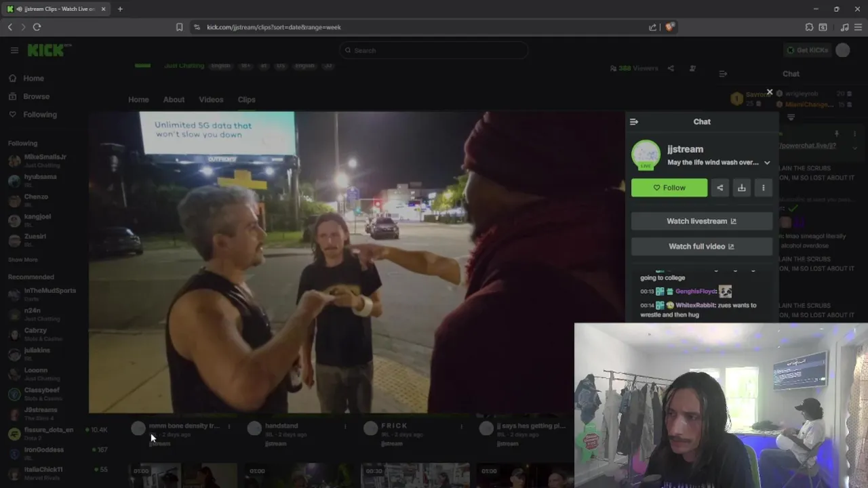Collapse background stream chat arrow icon
868x488 pixels.
[x=723, y=74]
